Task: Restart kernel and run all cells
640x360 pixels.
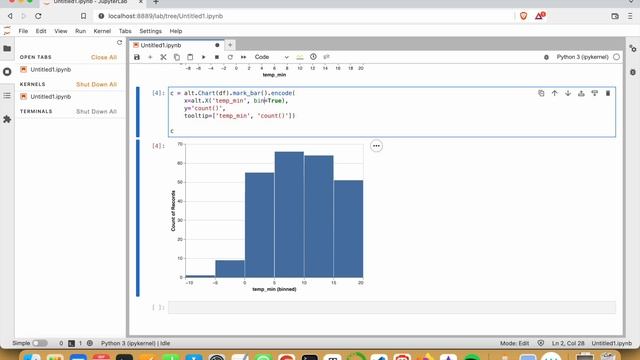Action: 243,57
